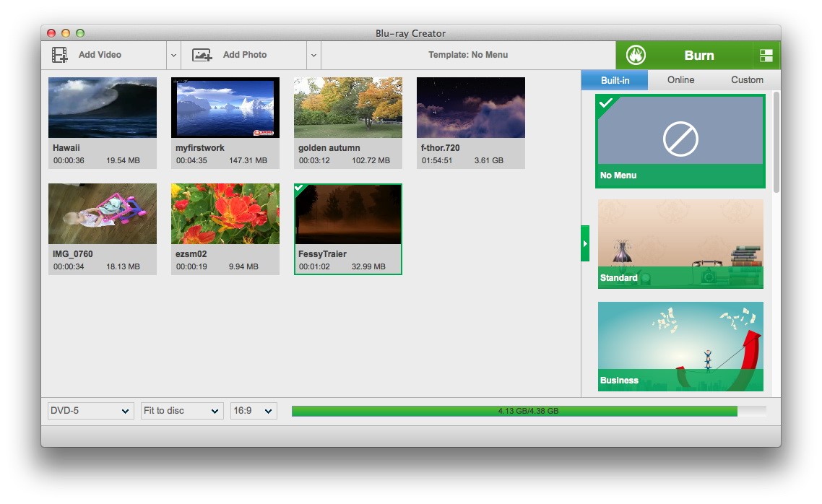This screenshot has height=504, width=822.
Task: Open the Fit to disc dropdown
Action: [x=182, y=411]
